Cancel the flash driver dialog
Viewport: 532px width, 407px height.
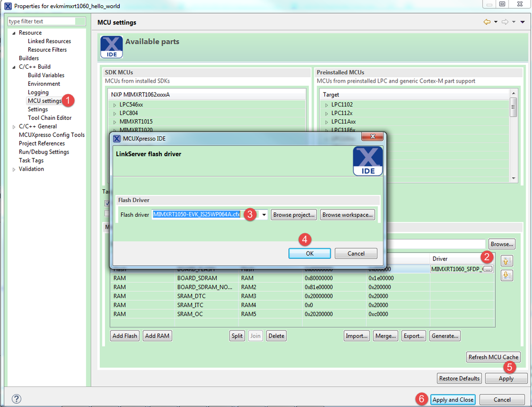(356, 253)
